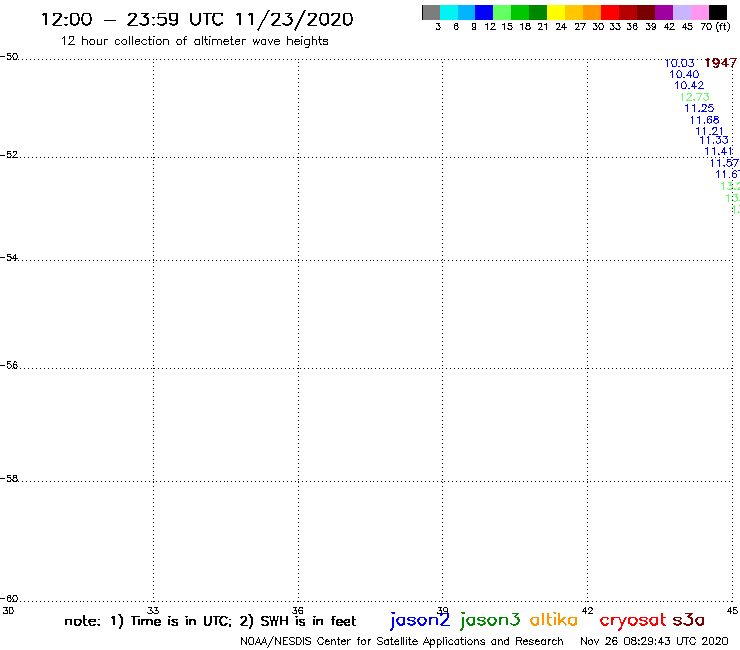This screenshot has width=740, height=650.
Task: Click the bright red swatch in the scale
Action: 610,12
